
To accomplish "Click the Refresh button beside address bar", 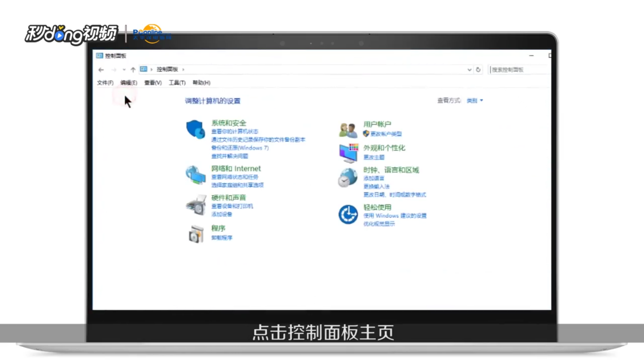I will [478, 70].
